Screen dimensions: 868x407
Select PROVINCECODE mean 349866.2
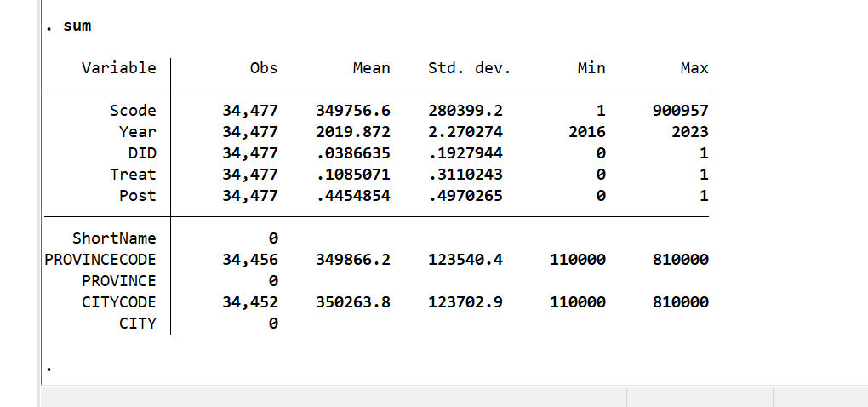click(x=353, y=260)
